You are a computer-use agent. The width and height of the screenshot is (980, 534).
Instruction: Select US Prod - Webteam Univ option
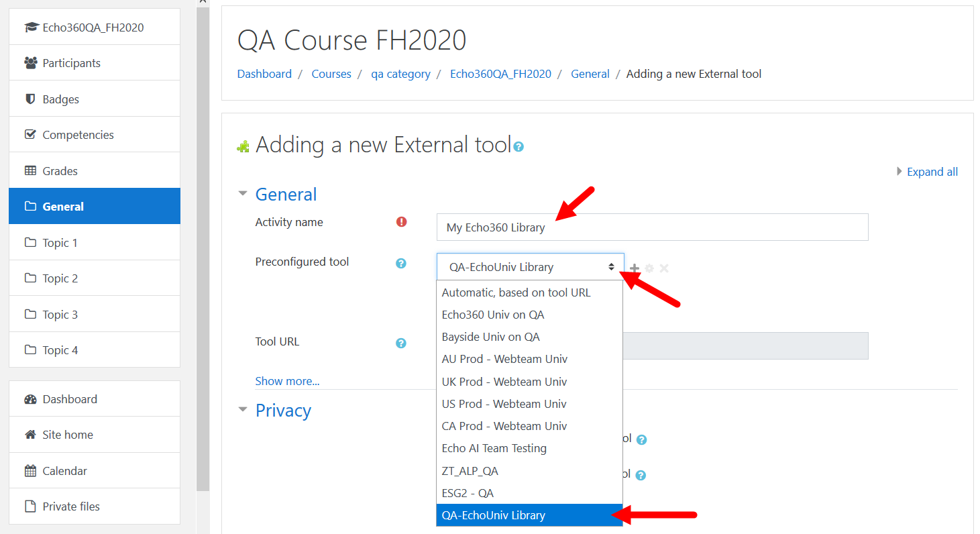pyautogui.click(x=529, y=404)
